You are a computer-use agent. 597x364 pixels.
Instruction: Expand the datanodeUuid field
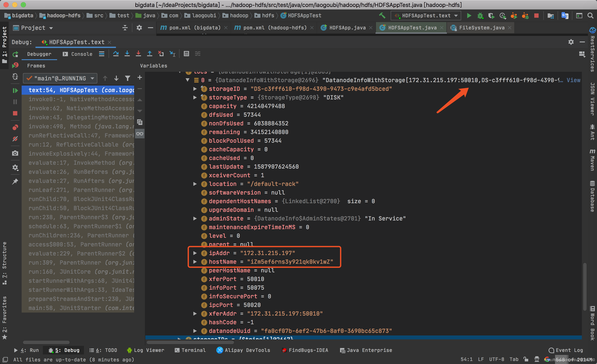click(195, 331)
